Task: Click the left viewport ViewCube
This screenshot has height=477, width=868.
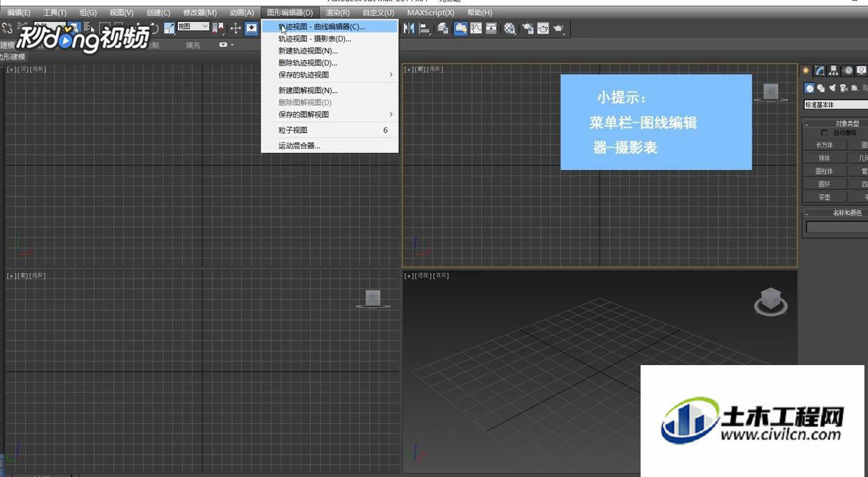Action: click(372, 298)
